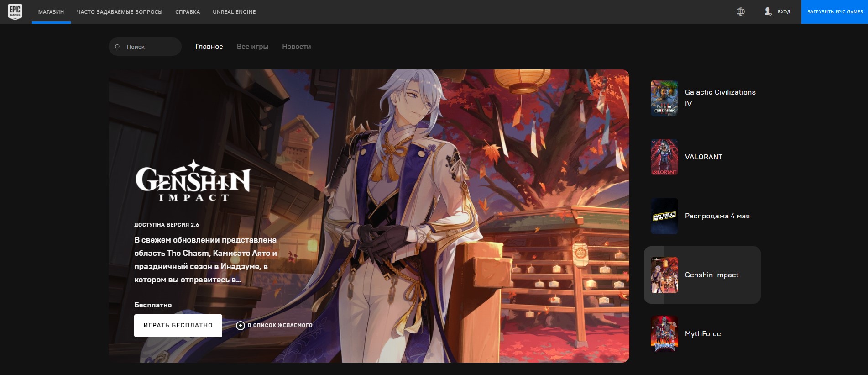Click the plus circle wishlist icon

[x=241, y=325]
